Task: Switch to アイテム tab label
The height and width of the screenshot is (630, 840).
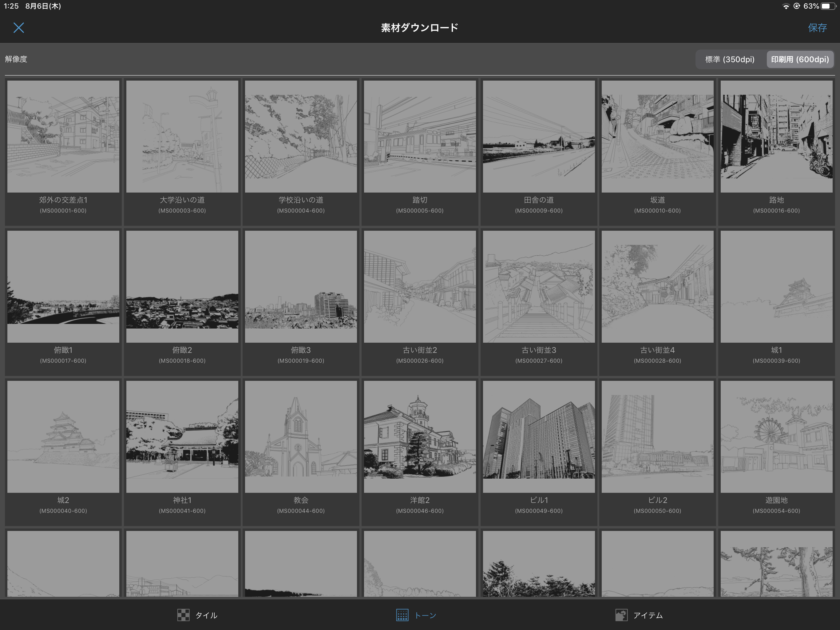Action: [648, 615]
